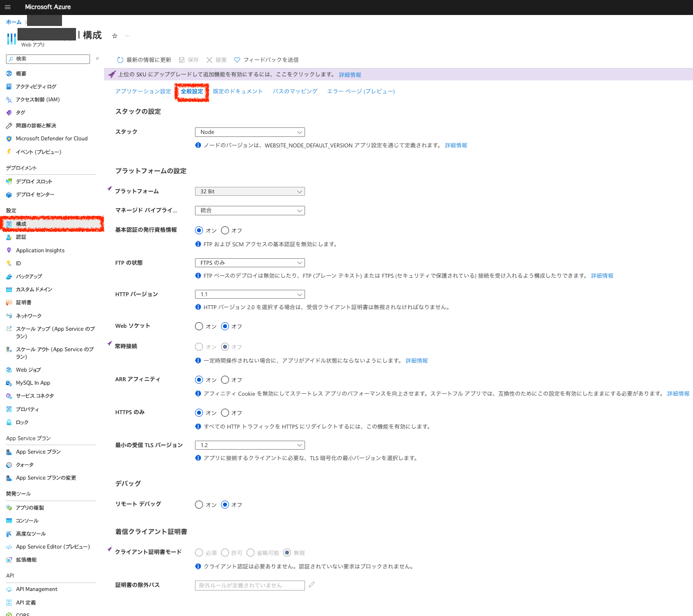Open Custom domains icon
Screen dimensions: 693x616
click(9, 289)
